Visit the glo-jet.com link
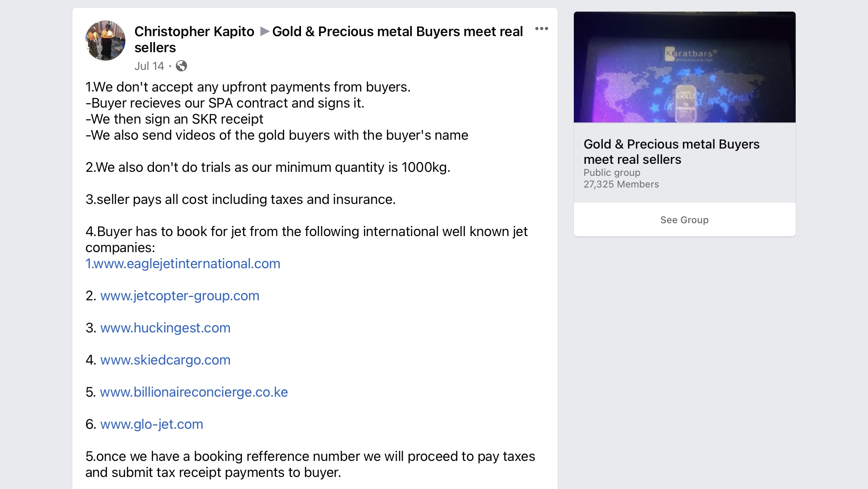The image size is (868, 489). [x=151, y=424]
